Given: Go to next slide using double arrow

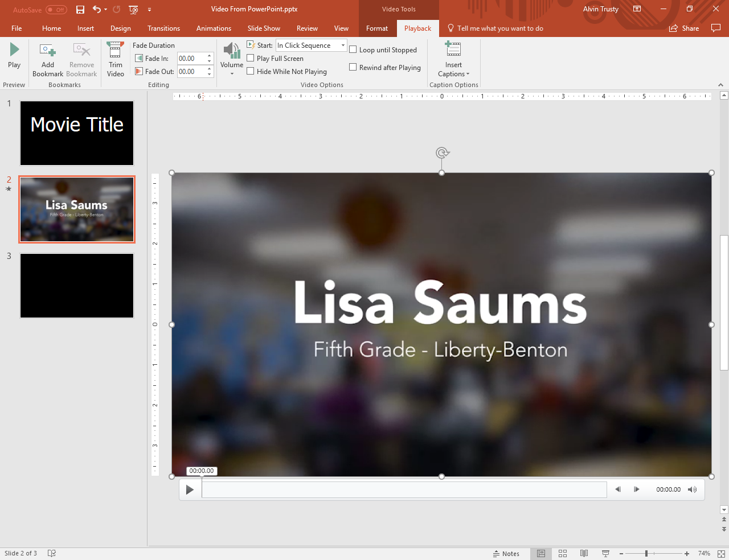Looking at the screenshot, I should (x=724, y=529).
